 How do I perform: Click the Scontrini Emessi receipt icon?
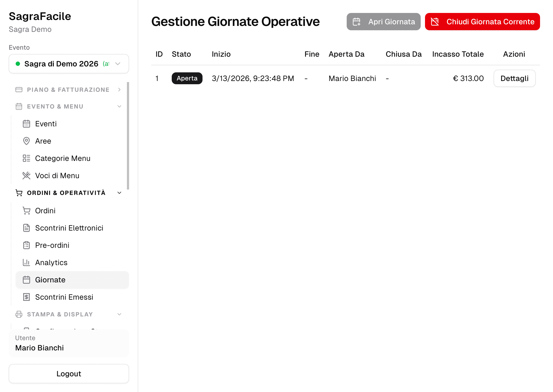(x=26, y=297)
